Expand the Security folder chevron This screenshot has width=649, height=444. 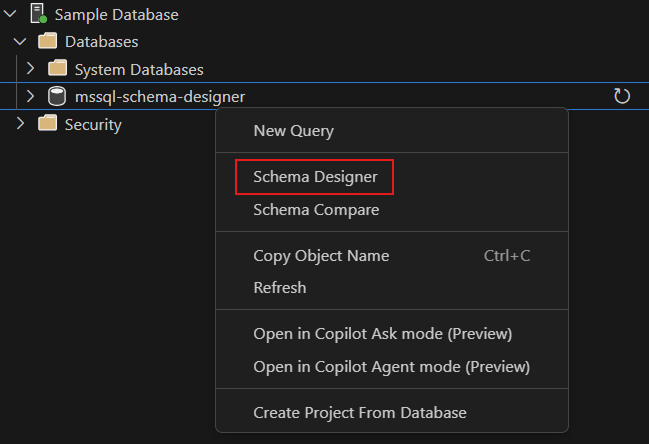click(20, 124)
